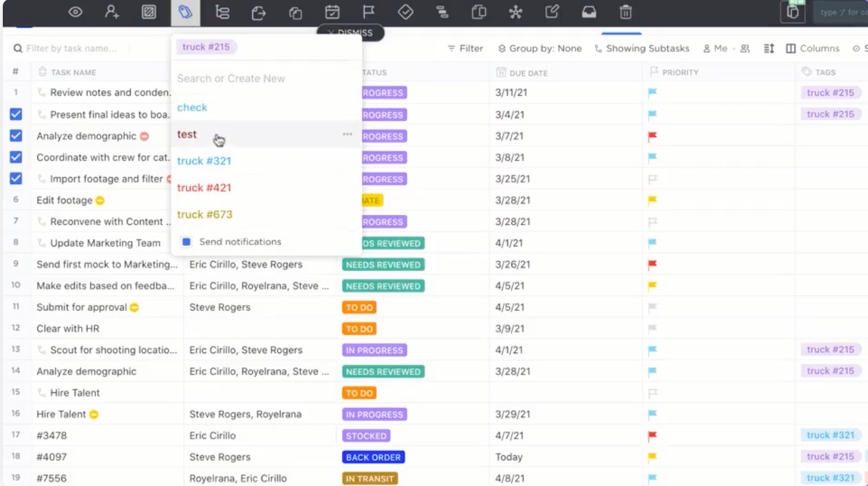Uncheck the Present final ideas task checkbox
The width and height of the screenshot is (868, 486).
click(x=16, y=114)
